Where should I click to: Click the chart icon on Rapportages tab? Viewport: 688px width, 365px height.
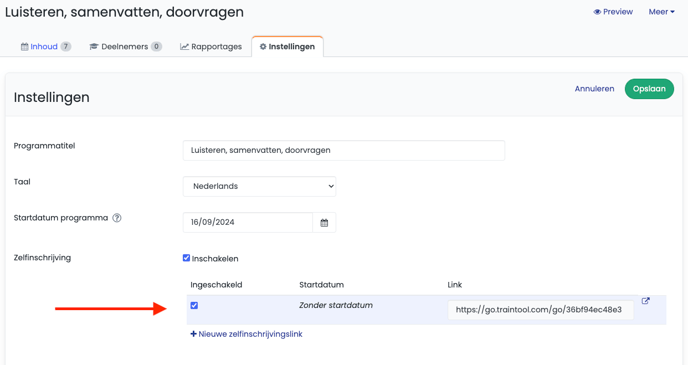(x=184, y=47)
